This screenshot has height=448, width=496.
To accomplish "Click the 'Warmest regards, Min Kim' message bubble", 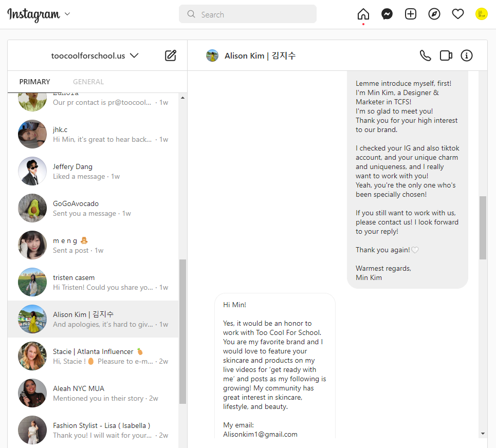I will [408, 180].
